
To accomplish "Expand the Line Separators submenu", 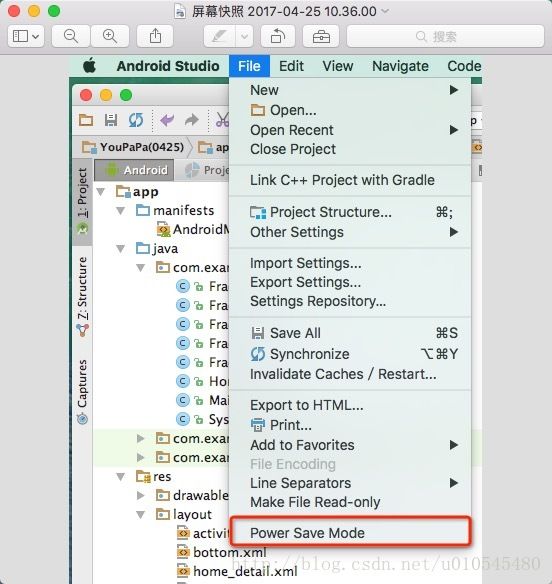I will tap(350, 483).
